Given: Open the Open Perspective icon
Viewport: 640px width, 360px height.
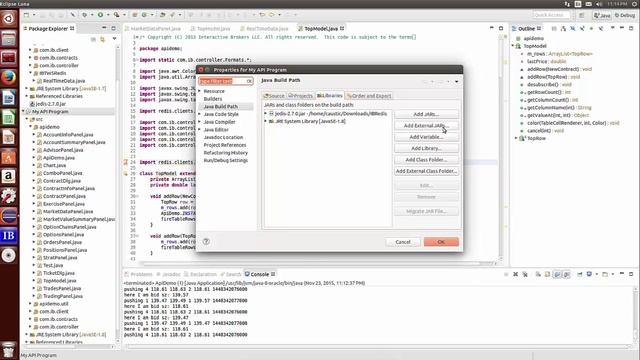Looking at the screenshot, I should pyautogui.click(x=582, y=15).
